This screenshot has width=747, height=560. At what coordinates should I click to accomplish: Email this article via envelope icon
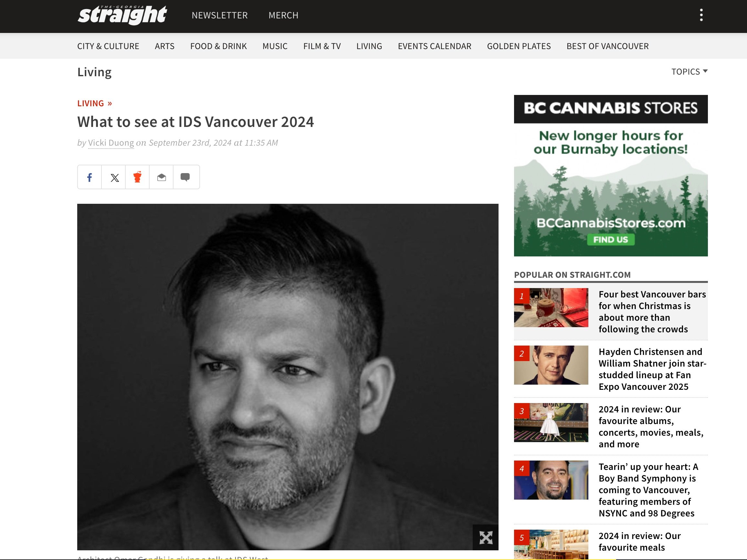162,177
